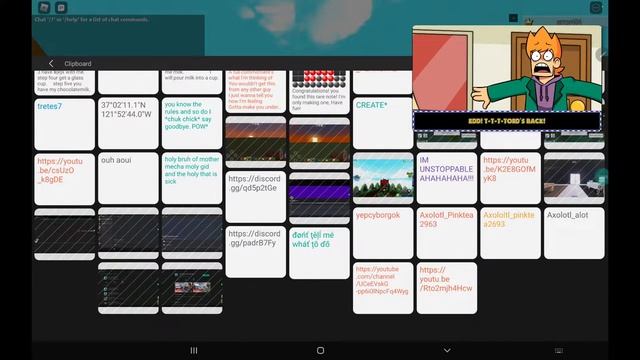Pick the youtu.be/K2E8GOfMyK8 link clip

point(510,178)
